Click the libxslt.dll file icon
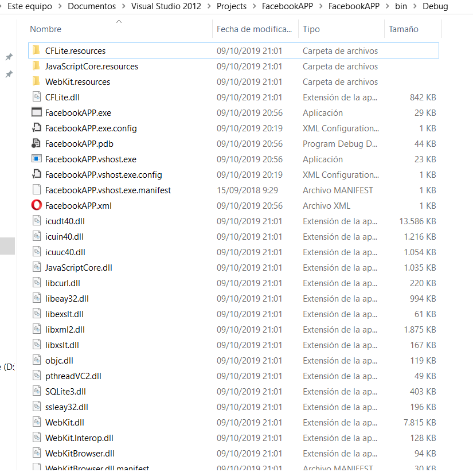 pos(37,345)
